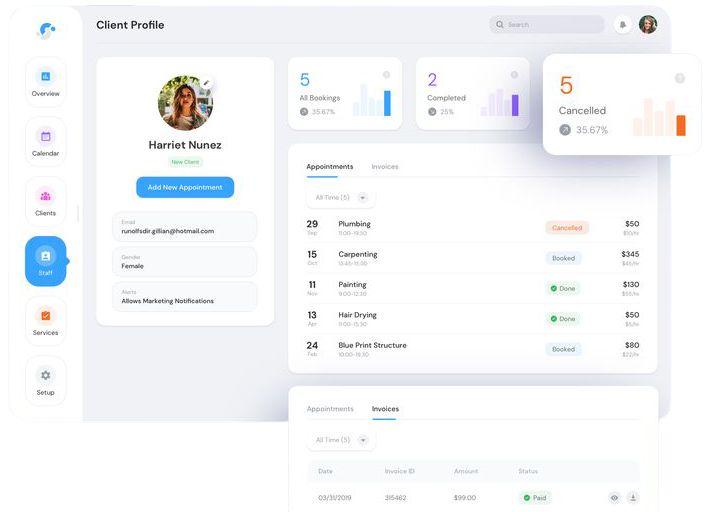Click Add New Appointment button

tap(185, 187)
